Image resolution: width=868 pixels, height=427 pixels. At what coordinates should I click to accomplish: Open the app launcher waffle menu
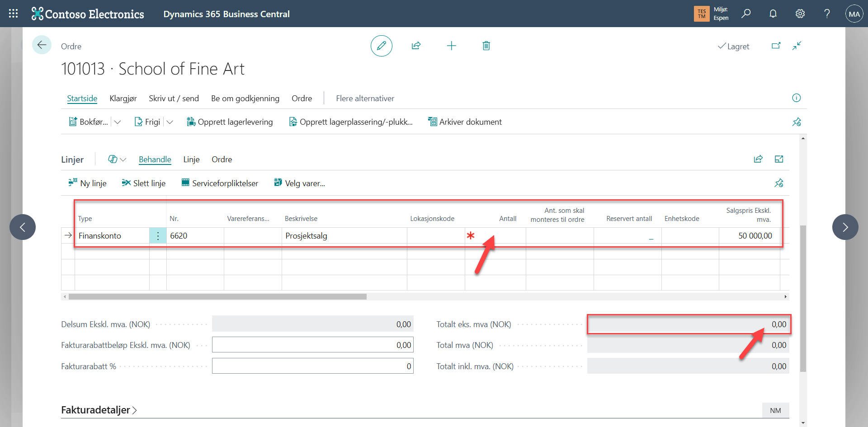click(14, 14)
